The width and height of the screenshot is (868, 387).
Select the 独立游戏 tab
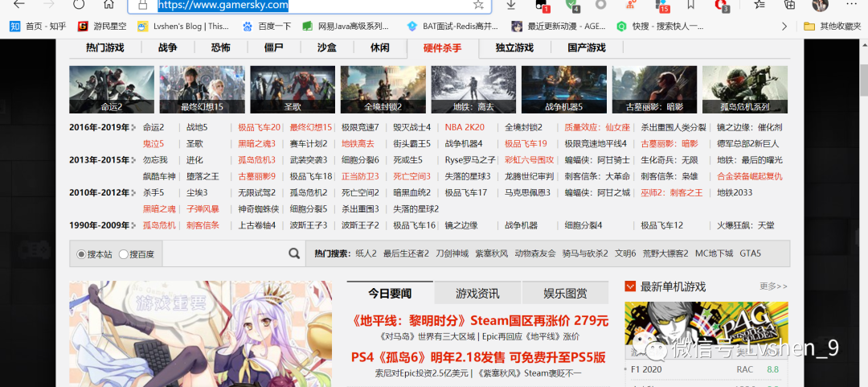(x=515, y=47)
